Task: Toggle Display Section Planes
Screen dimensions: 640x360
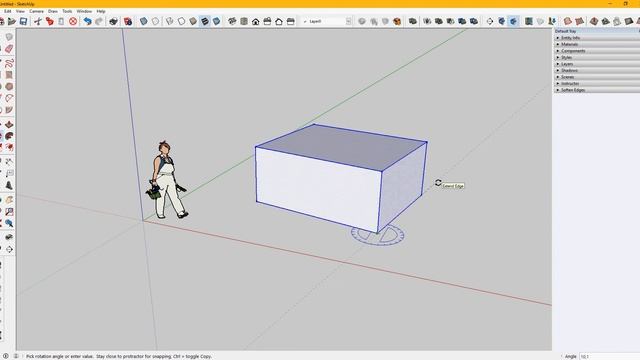Action: (502, 21)
